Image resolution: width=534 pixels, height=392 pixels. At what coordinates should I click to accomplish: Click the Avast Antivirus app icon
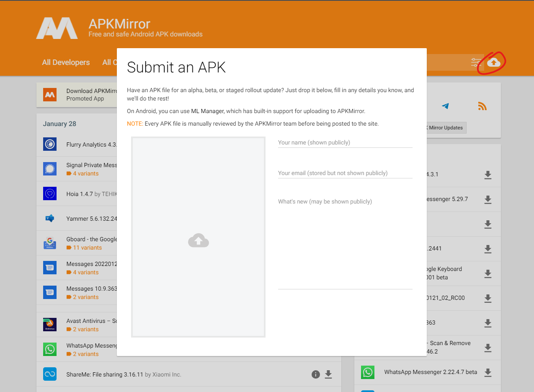50,325
